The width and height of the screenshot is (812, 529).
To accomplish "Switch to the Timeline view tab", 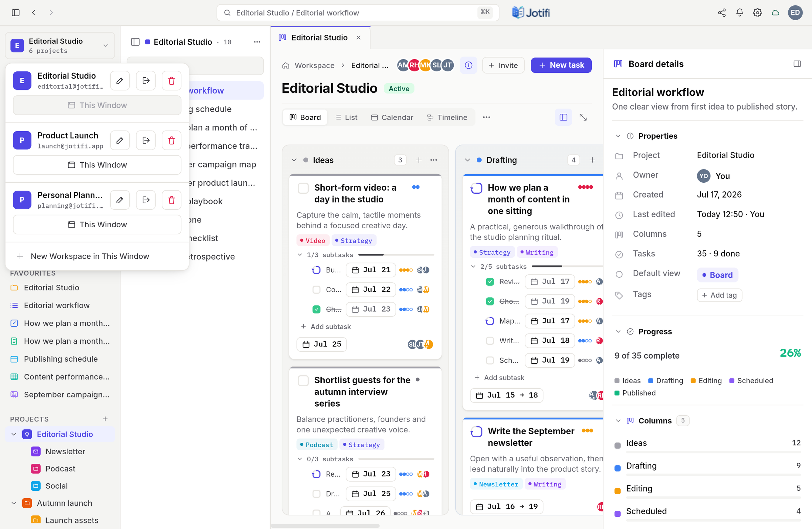I will click(447, 117).
